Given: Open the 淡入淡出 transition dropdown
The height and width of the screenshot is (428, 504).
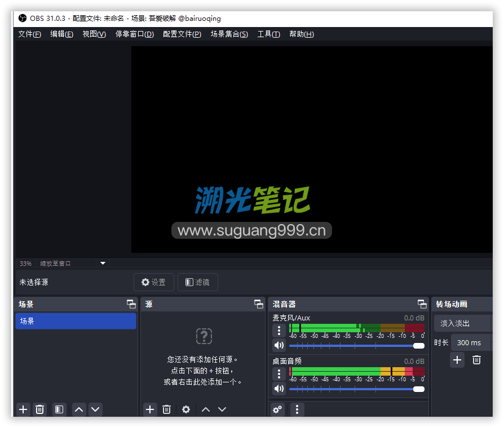Looking at the screenshot, I should click(462, 323).
